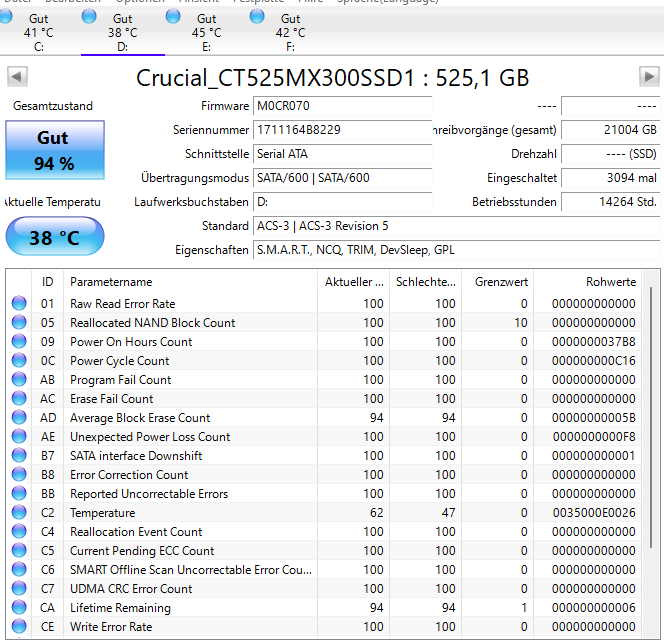Select the Lifetime Remaining parameter name
Image resolution: width=664 pixels, height=643 pixels.
pyautogui.click(x=120, y=608)
